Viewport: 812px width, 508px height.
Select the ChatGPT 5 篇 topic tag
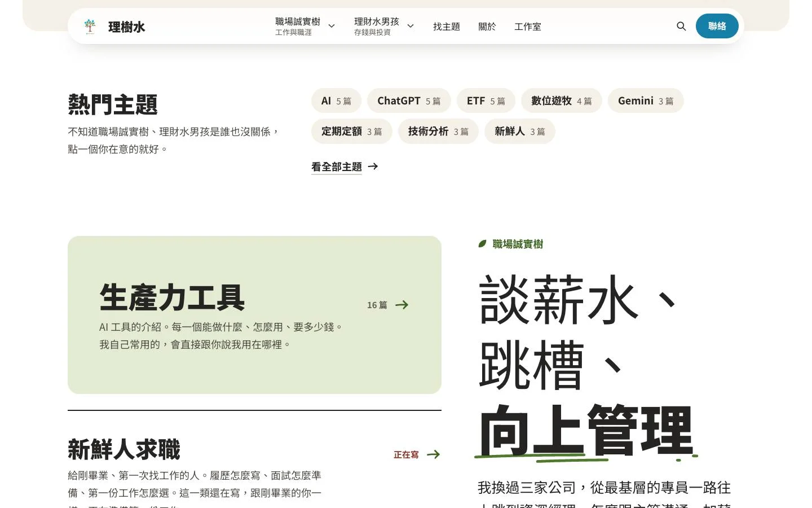point(409,100)
